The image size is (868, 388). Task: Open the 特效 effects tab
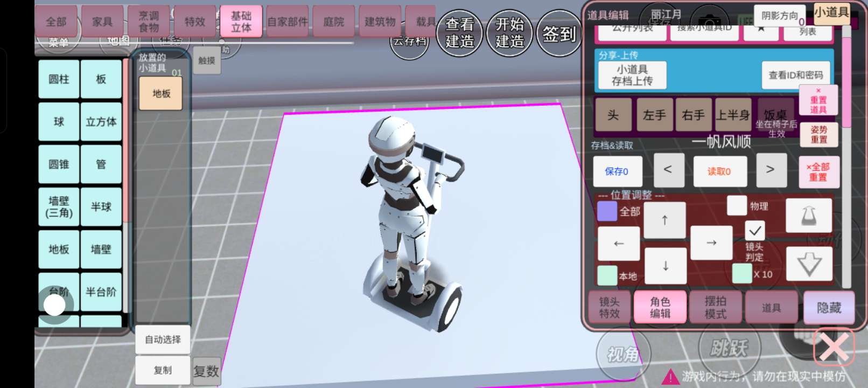pyautogui.click(x=195, y=22)
